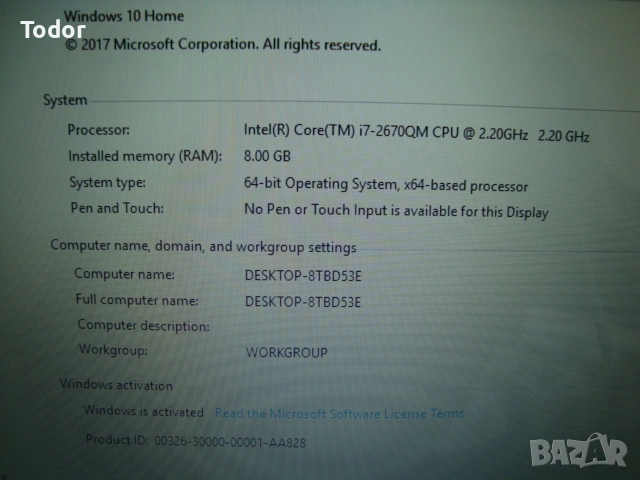Click the Full computer name label
Screen dimensions: 640x480
click(136, 299)
